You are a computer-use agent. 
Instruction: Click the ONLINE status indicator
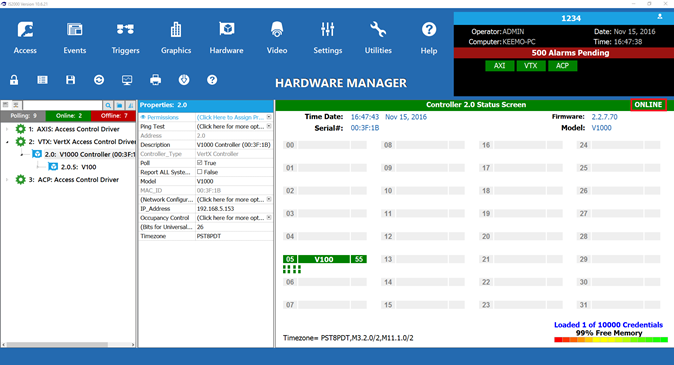tap(648, 104)
